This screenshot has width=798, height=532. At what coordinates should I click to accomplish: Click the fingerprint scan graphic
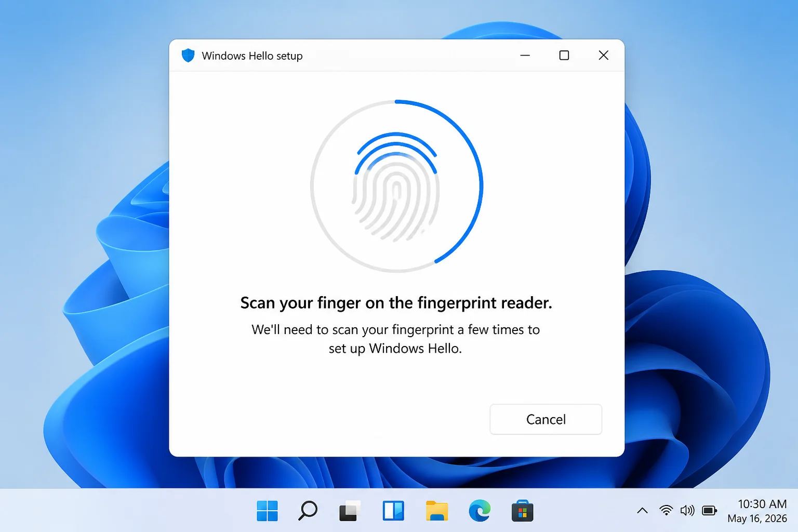[x=396, y=186]
